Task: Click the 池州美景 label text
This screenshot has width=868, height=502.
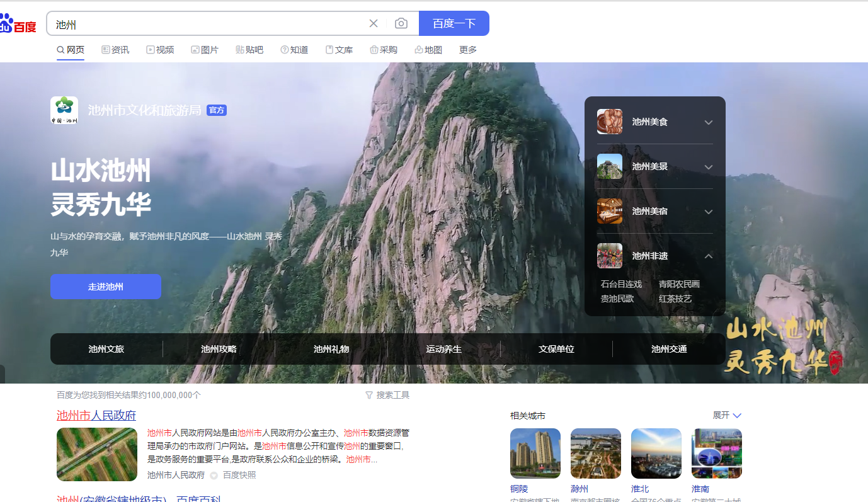Action: click(650, 166)
